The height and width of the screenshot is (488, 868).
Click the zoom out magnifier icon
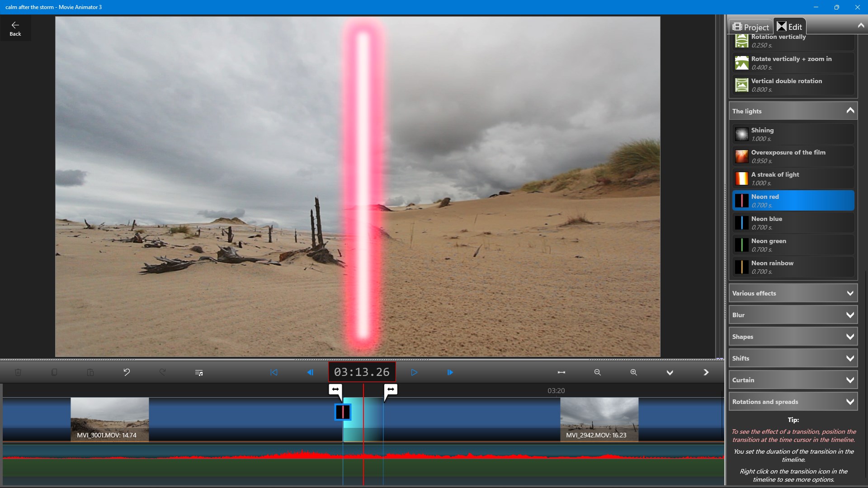click(x=598, y=372)
